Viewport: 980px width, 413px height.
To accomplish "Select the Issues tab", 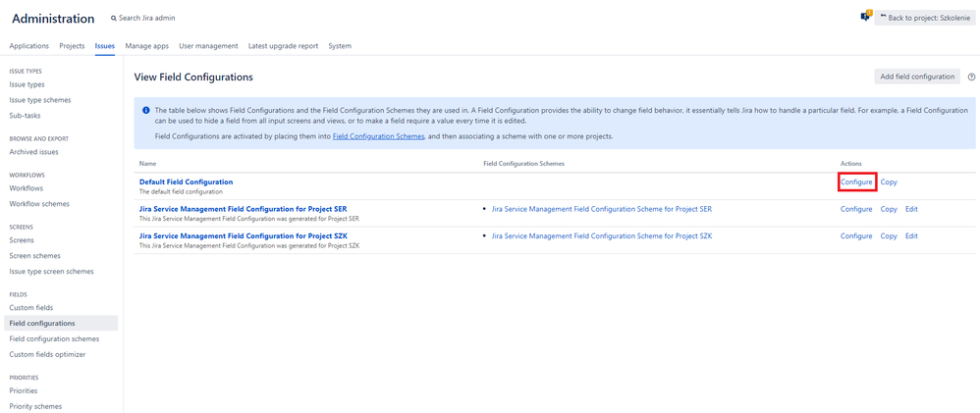I will (105, 45).
